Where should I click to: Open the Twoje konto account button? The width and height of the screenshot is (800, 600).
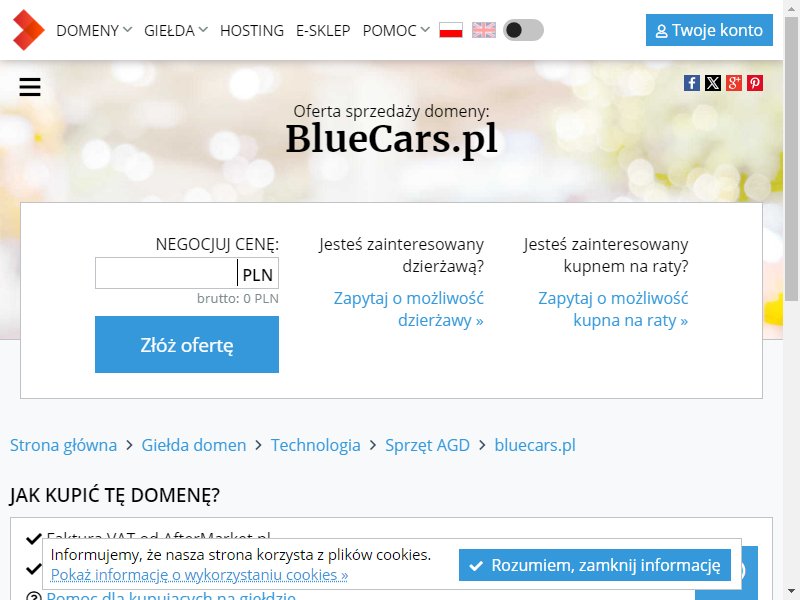click(709, 30)
